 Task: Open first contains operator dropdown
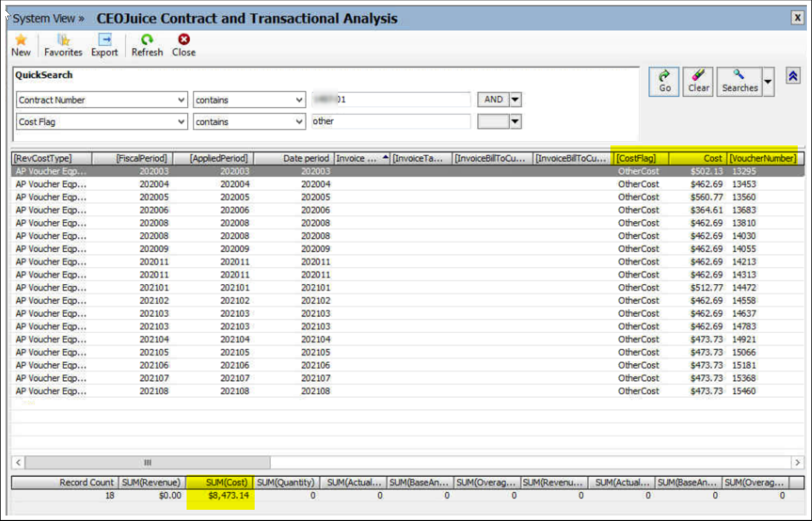299,100
